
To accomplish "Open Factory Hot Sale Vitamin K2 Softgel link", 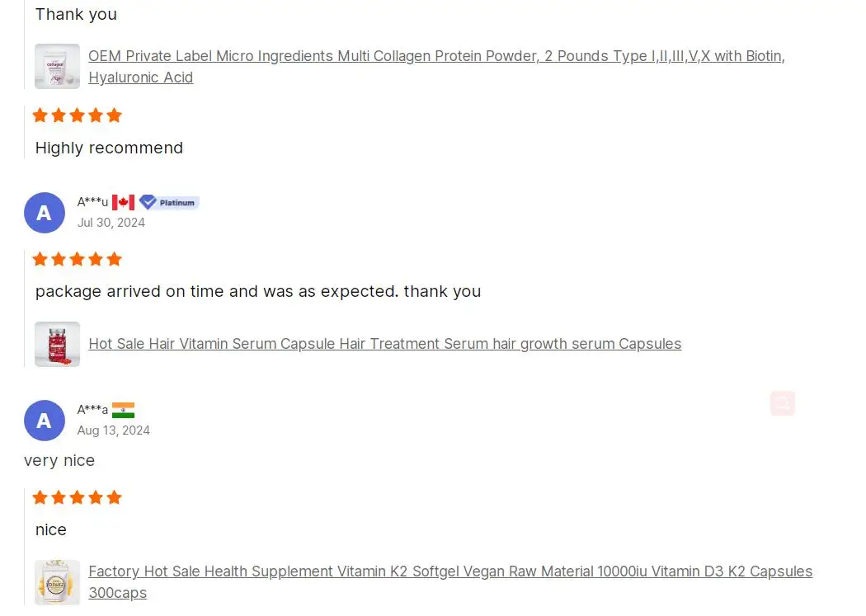I will 450,582.
